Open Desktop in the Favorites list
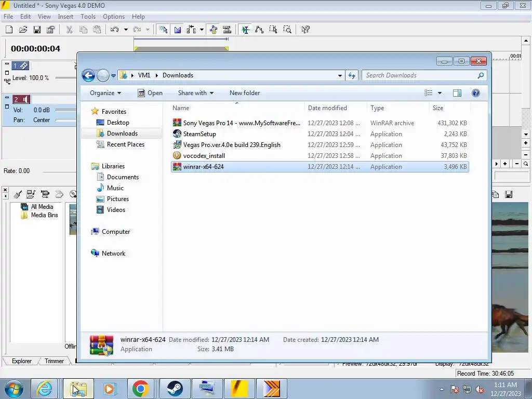The image size is (532, 399). point(117,123)
